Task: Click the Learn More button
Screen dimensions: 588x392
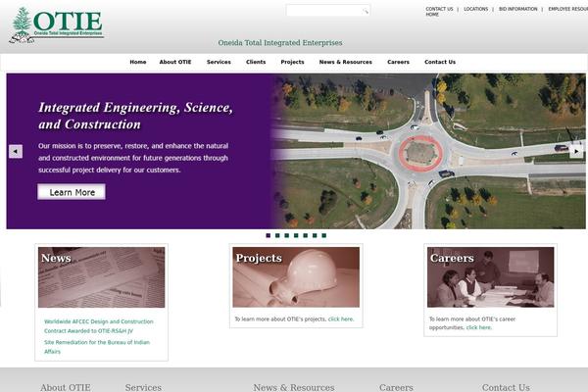Action: [72, 192]
